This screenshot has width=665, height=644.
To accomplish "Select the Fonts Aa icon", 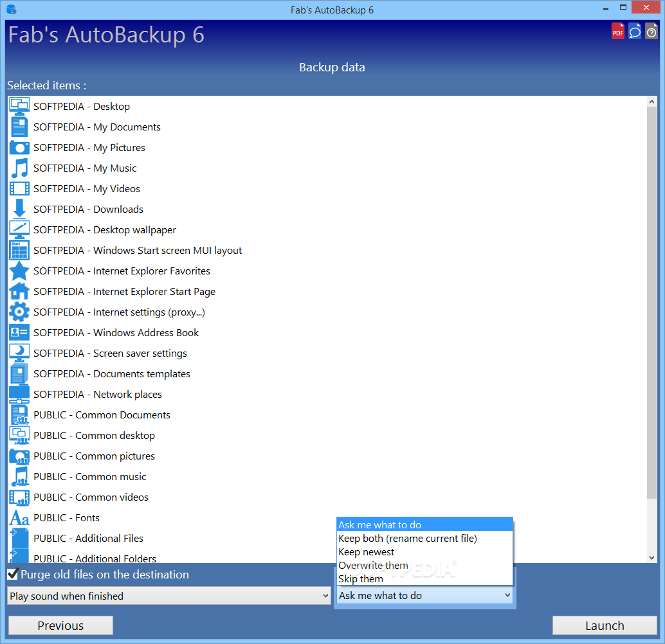I will pyautogui.click(x=19, y=517).
